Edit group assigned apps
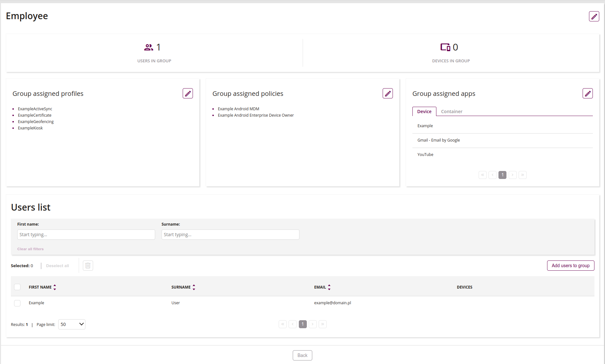Image resolution: width=605 pixels, height=364 pixels. click(x=588, y=93)
